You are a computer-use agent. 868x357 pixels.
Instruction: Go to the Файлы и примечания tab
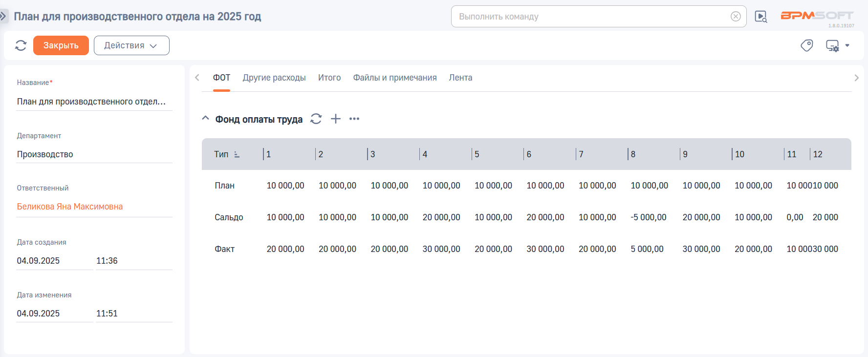point(395,78)
